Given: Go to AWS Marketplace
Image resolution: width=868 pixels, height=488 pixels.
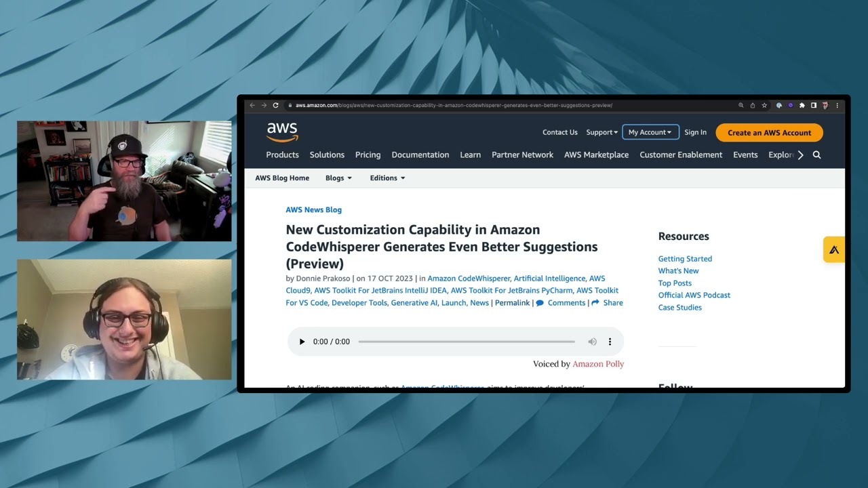Looking at the screenshot, I should coord(596,155).
